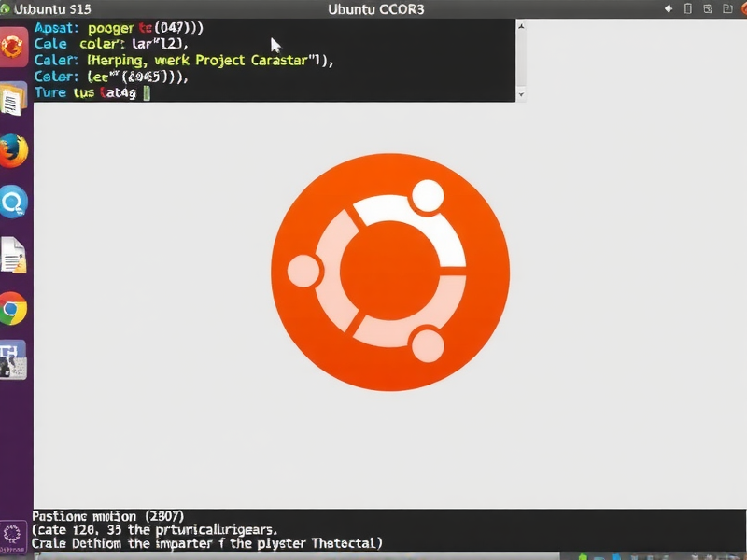Open the document with warning badge icon
The height and width of the screenshot is (560, 747).
pos(13,256)
